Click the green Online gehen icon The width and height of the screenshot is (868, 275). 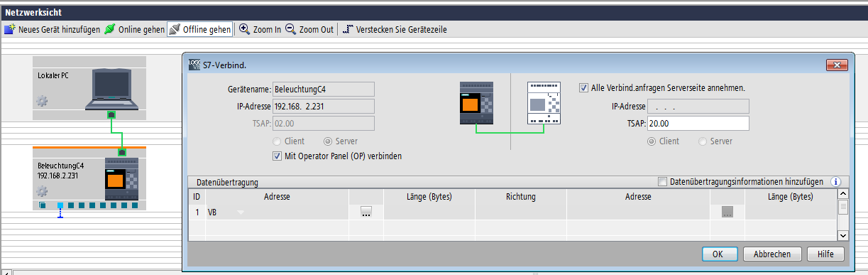pyautogui.click(x=110, y=30)
